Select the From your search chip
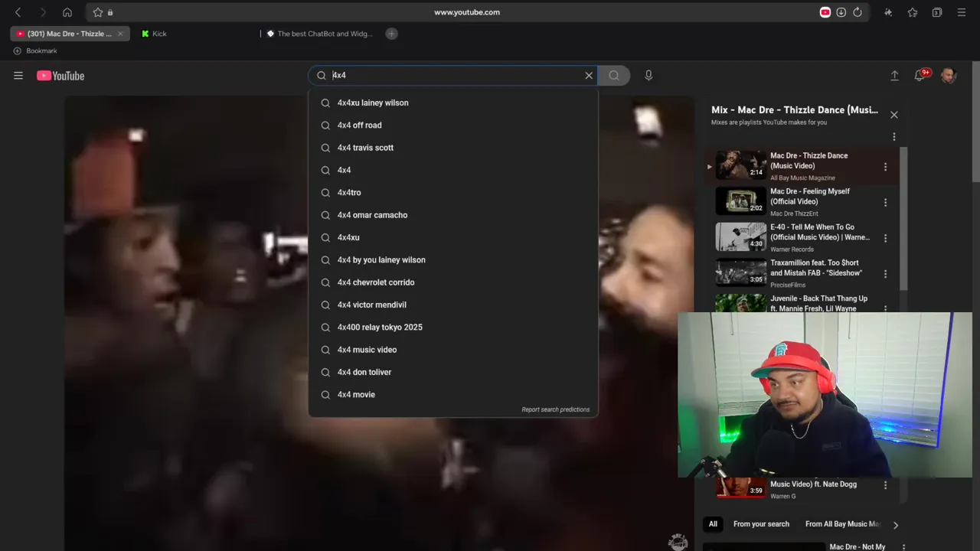The width and height of the screenshot is (980, 551). (x=761, y=524)
